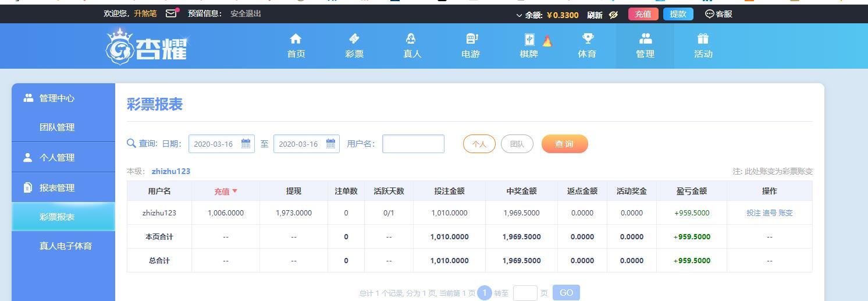The image size is (868, 301).
Task: Expand the balance dropdown arrow
Action: (519, 16)
